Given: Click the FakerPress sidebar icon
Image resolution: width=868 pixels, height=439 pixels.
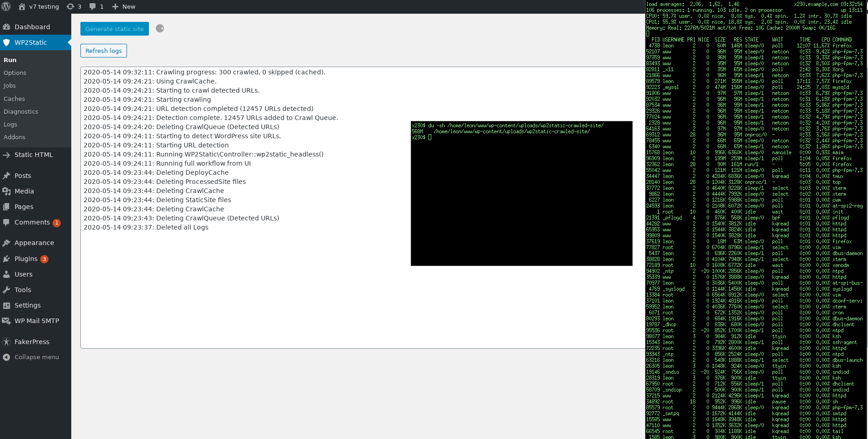Looking at the screenshot, I should [6, 341].
